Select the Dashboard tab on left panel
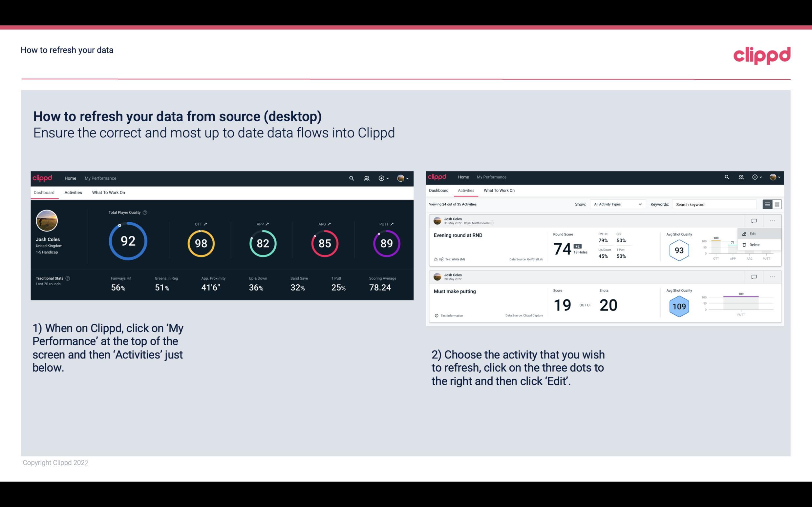812x507 pixels. coord(45,192)
